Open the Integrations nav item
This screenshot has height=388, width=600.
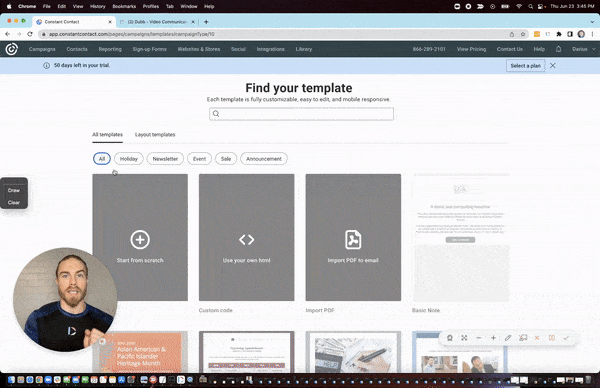click(x=271, y=49)
